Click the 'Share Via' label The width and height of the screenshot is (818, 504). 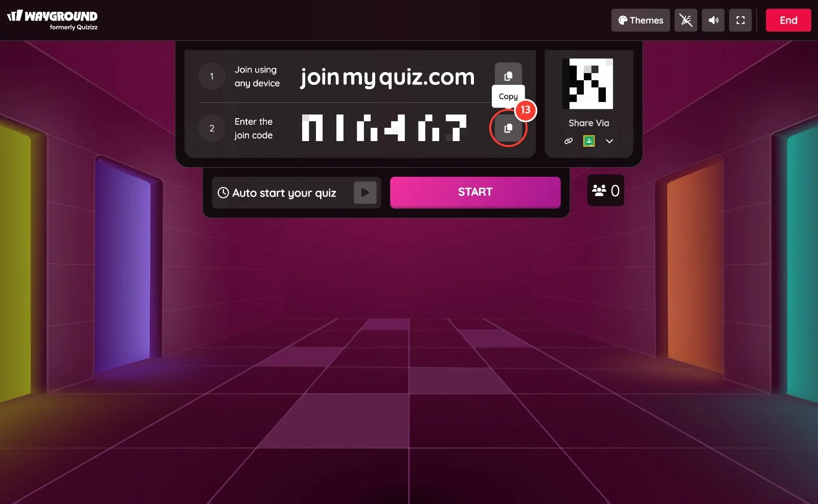(588, 123)
